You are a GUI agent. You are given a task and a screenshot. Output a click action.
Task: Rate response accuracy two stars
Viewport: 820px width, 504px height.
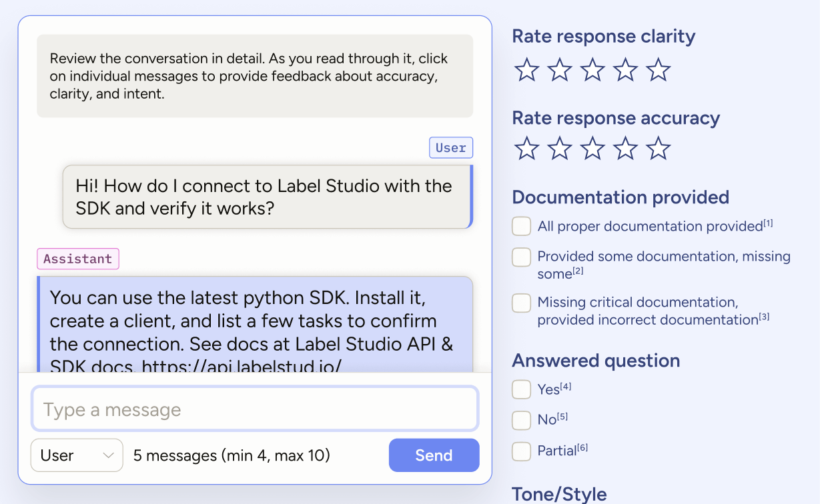(559, 149)
